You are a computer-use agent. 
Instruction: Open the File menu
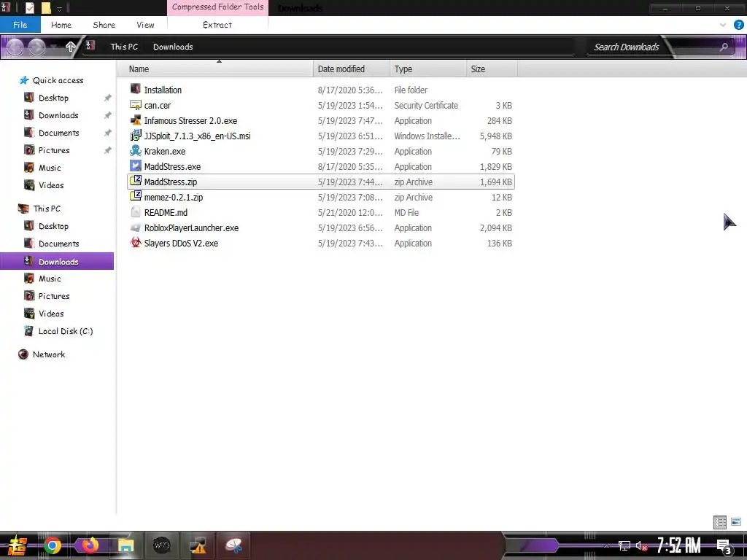point(20,25)
